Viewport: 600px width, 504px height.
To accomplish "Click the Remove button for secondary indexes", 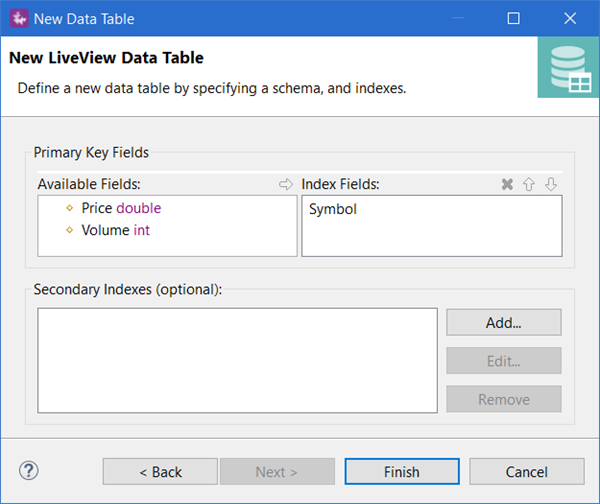I will pyautogui.click(x=503, y=399).
